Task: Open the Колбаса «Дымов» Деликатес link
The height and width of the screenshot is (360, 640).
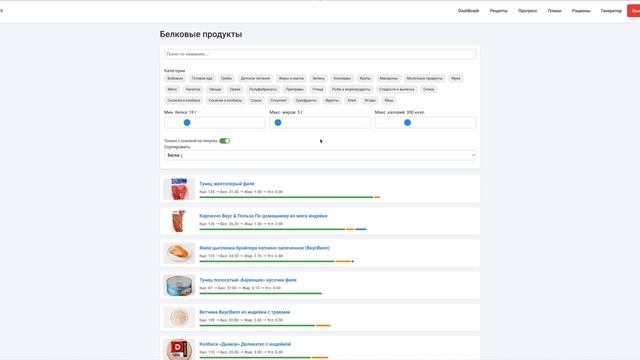Action: click(x=245, y=344)
